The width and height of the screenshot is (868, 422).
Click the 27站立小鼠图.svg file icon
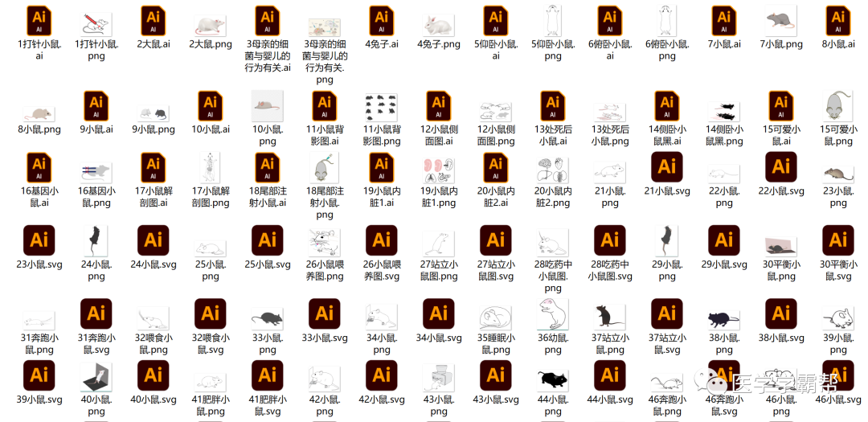pyautogui.click(x=495, y=240)
